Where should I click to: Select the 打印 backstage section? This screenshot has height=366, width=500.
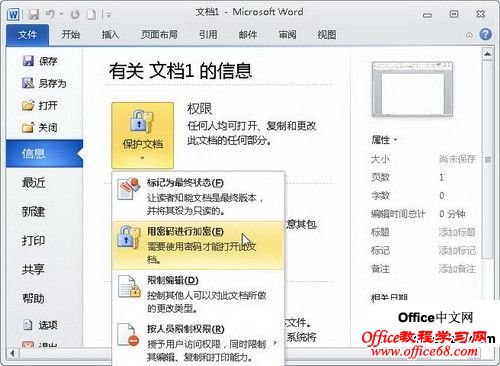point(33,240)
